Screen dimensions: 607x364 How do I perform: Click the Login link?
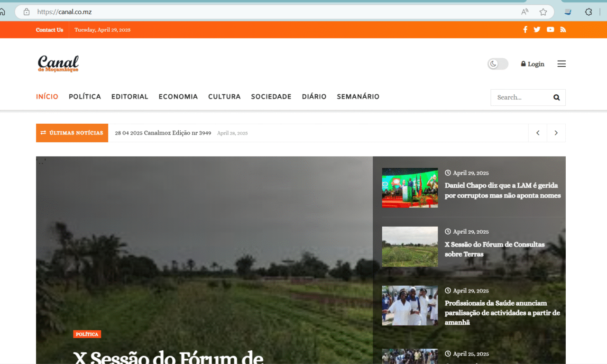533,64
